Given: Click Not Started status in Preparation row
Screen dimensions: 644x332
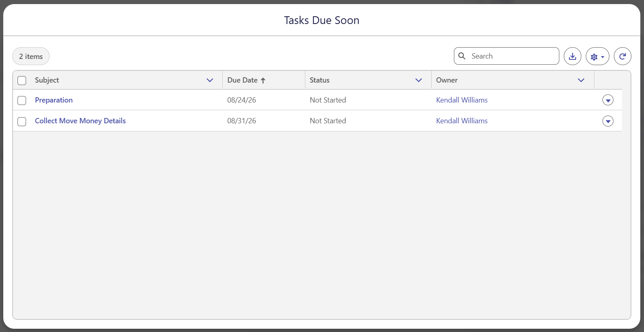Looking at the screenshot, I should [x=328, y=100].
